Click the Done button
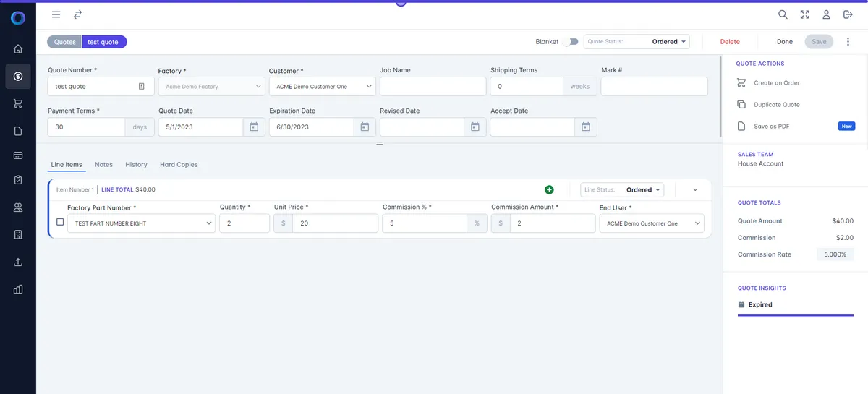Screen dimensions: 868x394 784,42
